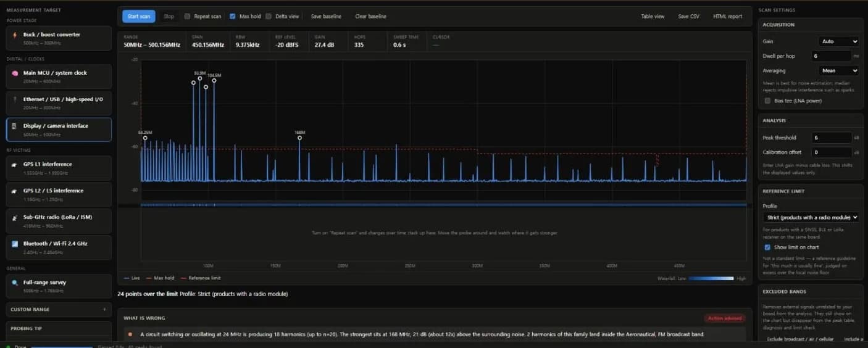Click the 93.9M peak marker
Image resolution: width=868 pixels, height=348 pixels.
point(199,78)
